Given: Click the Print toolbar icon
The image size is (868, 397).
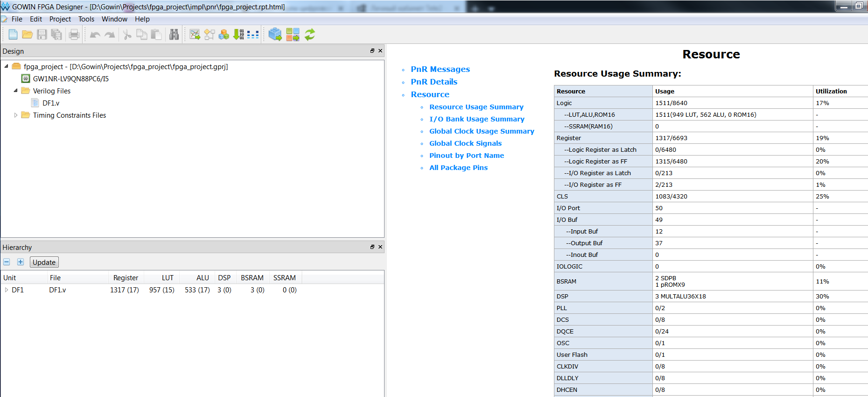Looking at the screenshot, I should point(74,34).
